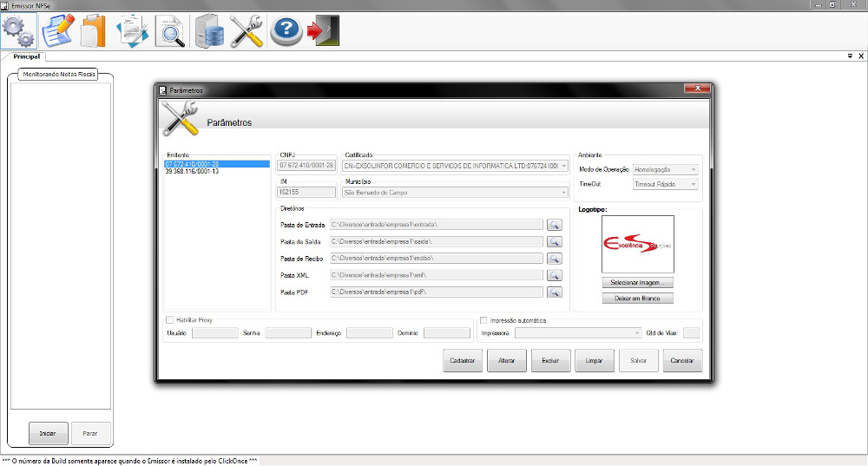
Task: Open the document search magnifier icon
Action: pyautogui.click(x=170, y=30)
